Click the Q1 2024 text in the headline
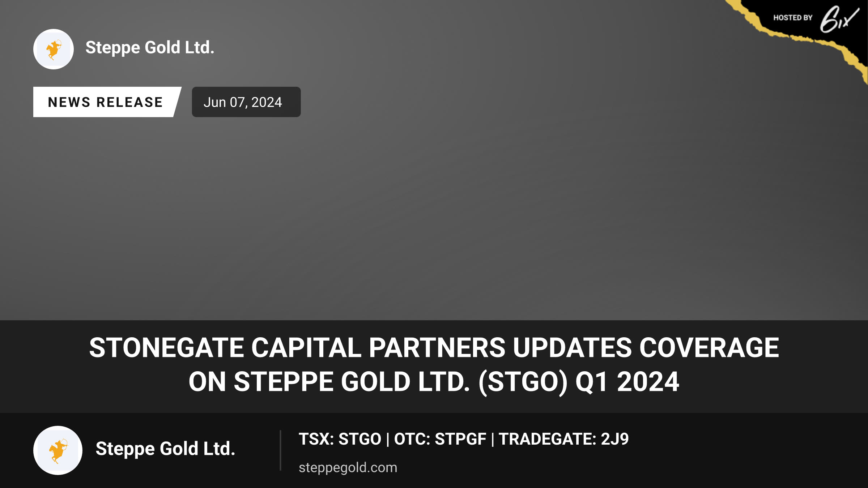 tap(627, 382)
